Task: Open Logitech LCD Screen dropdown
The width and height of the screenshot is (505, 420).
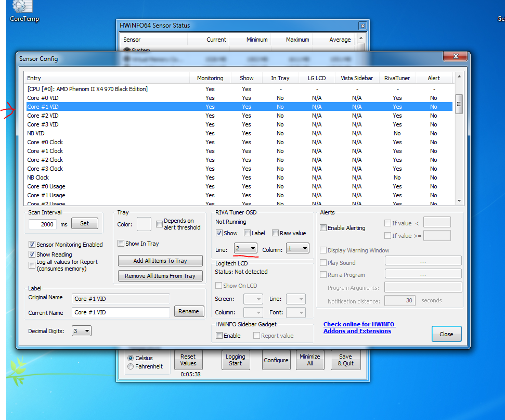Action: tap(253, 299)
